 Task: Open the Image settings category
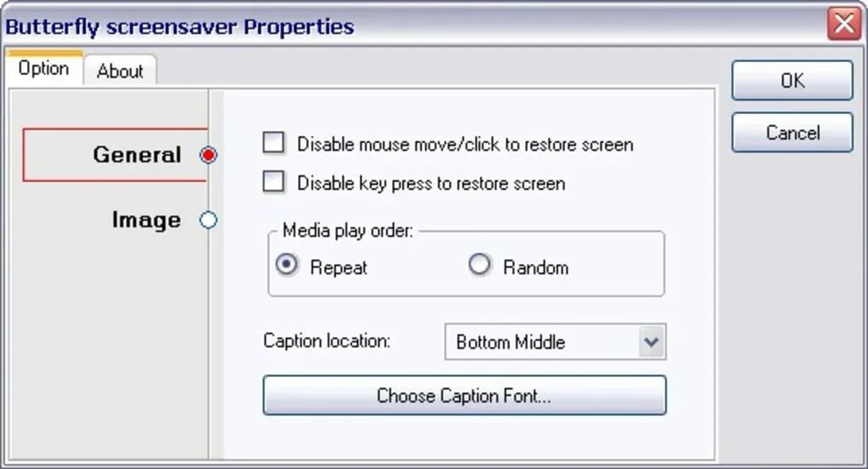coord(146,220)
